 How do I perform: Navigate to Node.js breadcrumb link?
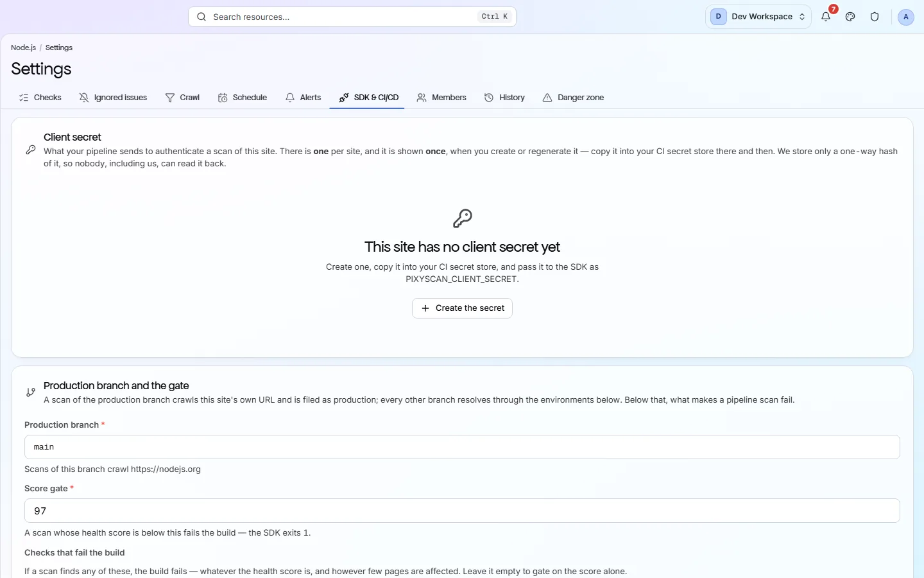[x=23, y=48]
